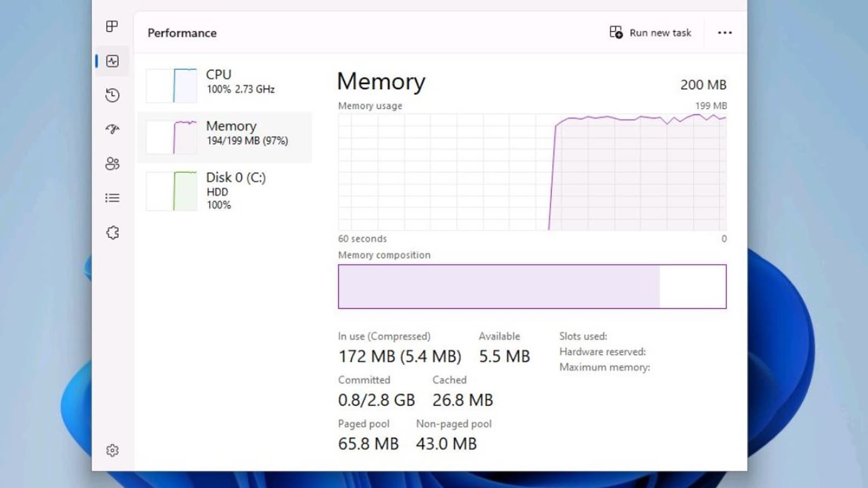Select the Memory performance entry
The width and height of the screenshot is (868, 488).
[x=246, y=133]
